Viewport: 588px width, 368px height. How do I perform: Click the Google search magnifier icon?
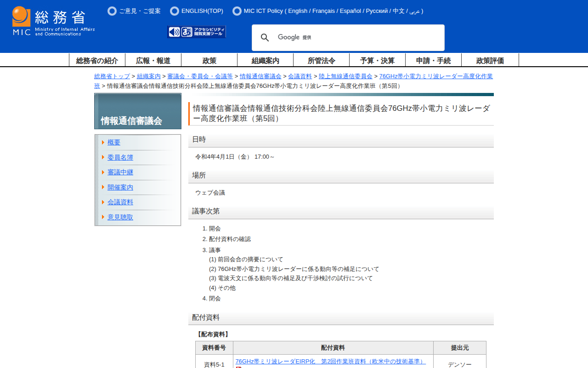pyautogui.click(x=265, y=38)
